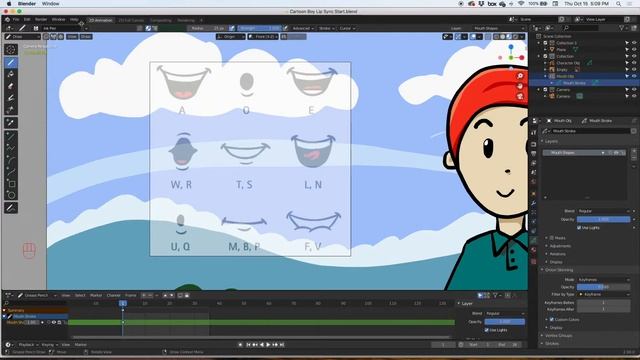Select the Fill bucket tool
Viewport: 640px width, 360px height.
tap(11, 74)
